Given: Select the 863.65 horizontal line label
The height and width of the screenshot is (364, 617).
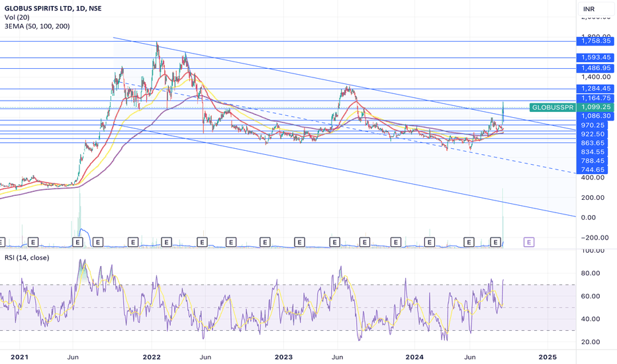Looking at the screenshot, I should tap(593, 143).
